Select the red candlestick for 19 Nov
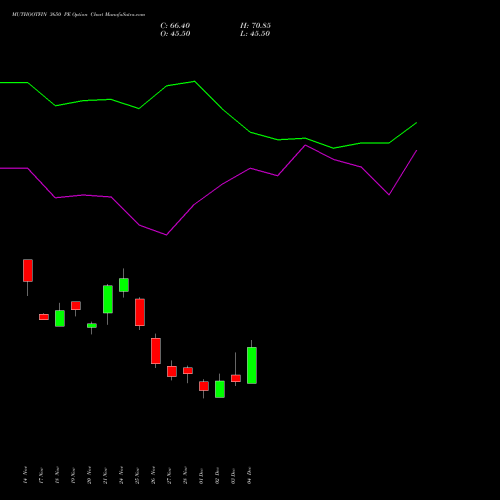 76,306
